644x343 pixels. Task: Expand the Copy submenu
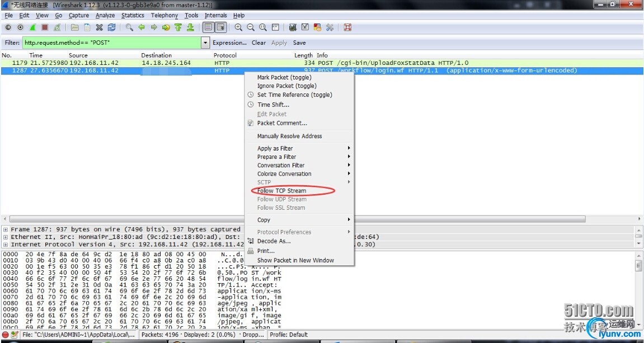(299, 220)
